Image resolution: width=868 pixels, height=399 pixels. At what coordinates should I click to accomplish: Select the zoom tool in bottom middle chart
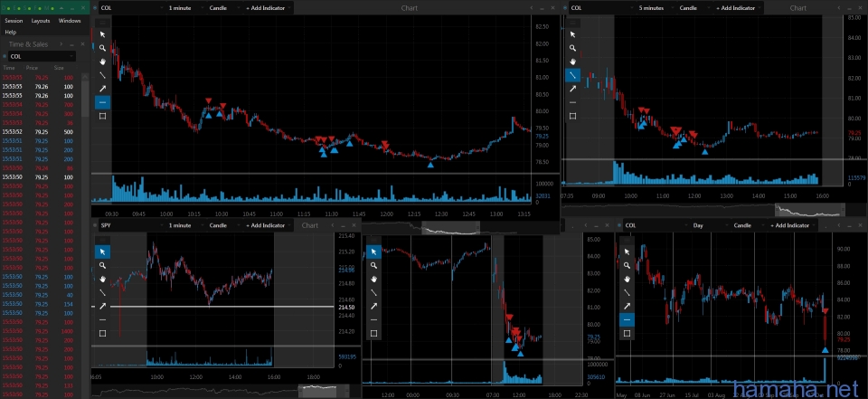(373, 265)
